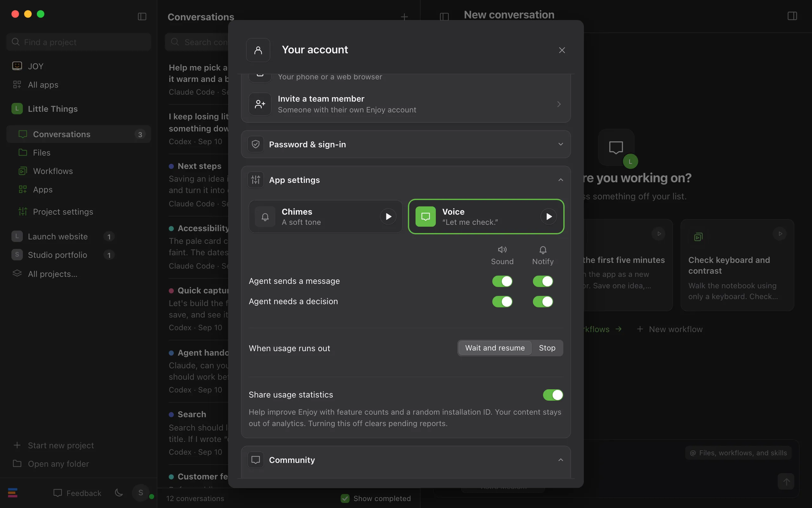Disable Share usage statistics switch
Viewport: 812px width, 508px height.
click(553, 395)
